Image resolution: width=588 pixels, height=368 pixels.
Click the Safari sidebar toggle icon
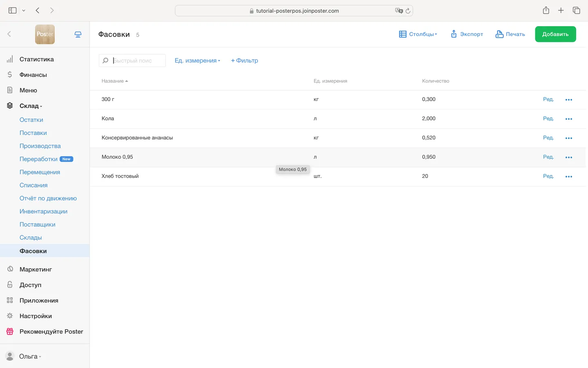point(13,11)
